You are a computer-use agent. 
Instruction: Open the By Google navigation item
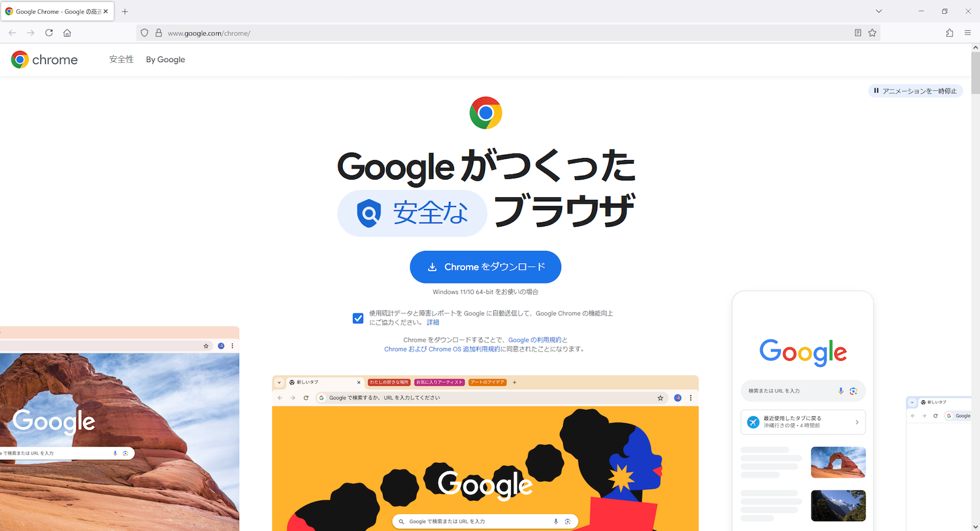165,59
